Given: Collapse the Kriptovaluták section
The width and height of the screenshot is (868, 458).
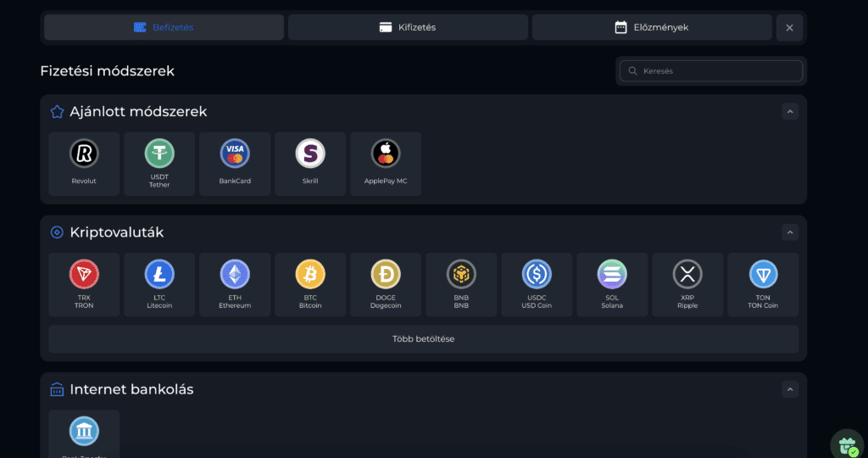Looking at the screenshot, I should [790, 232].
